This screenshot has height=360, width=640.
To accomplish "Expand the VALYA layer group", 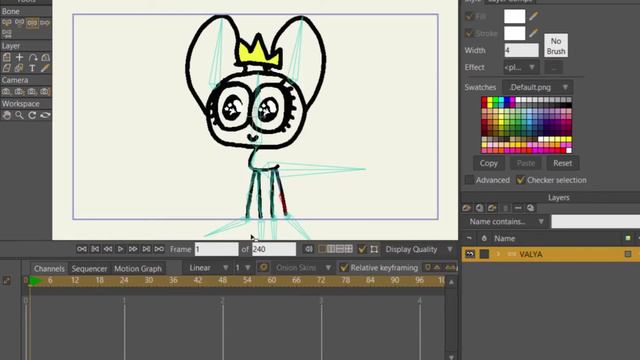I will pyautogui.click(x=498, y=254).
